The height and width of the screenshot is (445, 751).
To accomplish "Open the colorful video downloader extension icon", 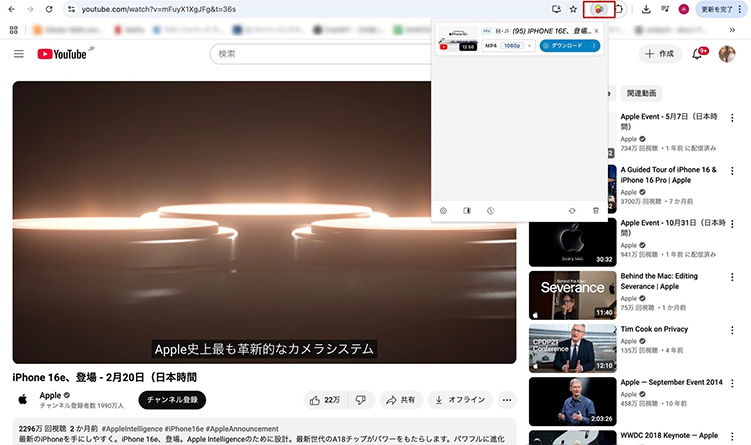I will click(599, 9).
